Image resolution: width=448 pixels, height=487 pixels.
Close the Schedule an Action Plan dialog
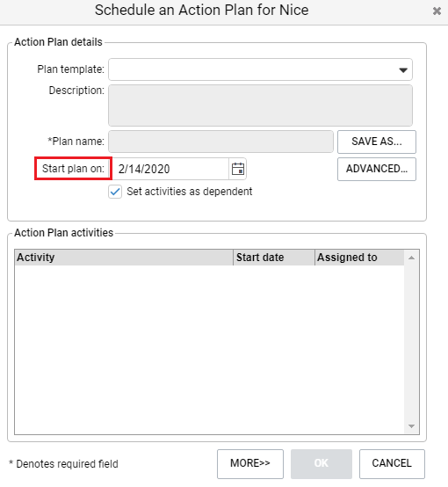[x=437, y=11]
